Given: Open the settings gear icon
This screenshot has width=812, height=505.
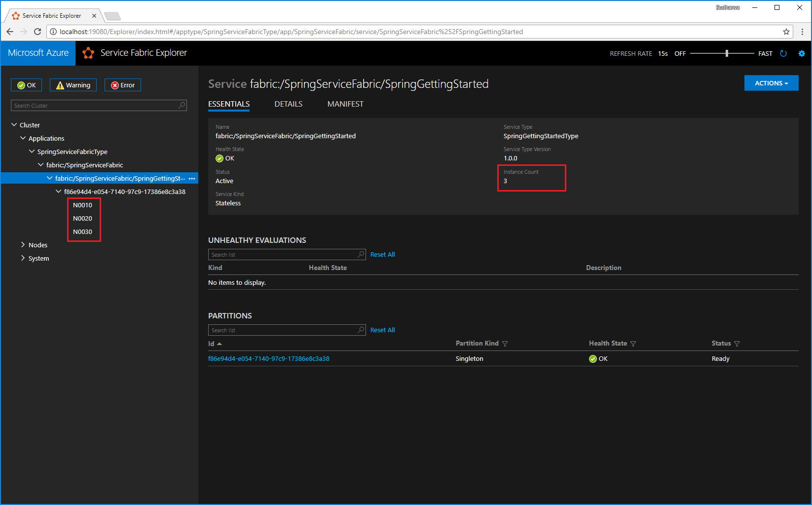Looking at the screenshot, I should point(801,53).
